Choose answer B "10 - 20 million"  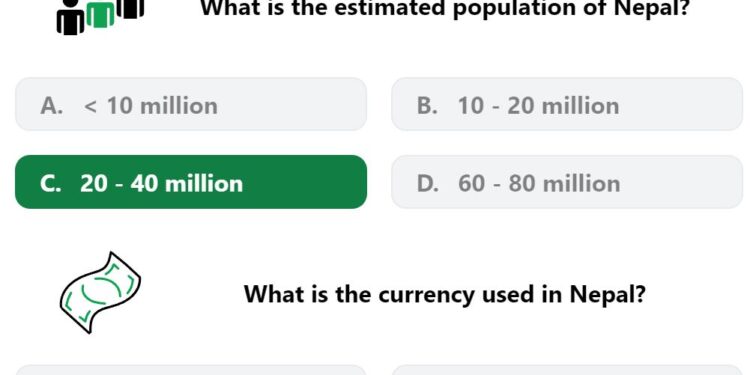567,104
